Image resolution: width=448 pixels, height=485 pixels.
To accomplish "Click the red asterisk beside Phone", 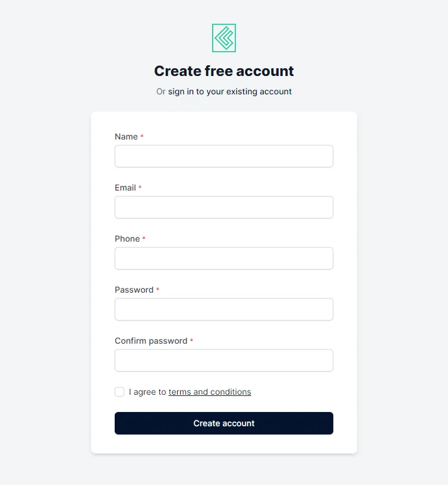I will [x=144, y=238].
